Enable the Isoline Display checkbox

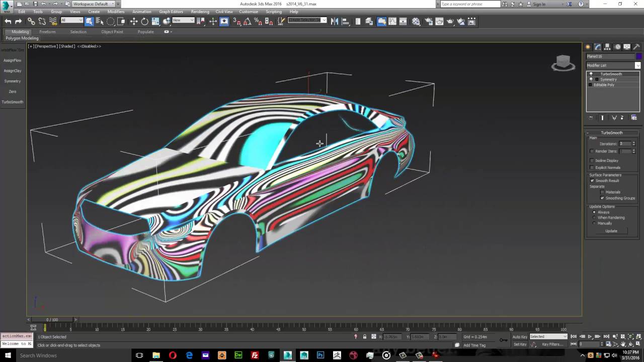tap(592, 160)
